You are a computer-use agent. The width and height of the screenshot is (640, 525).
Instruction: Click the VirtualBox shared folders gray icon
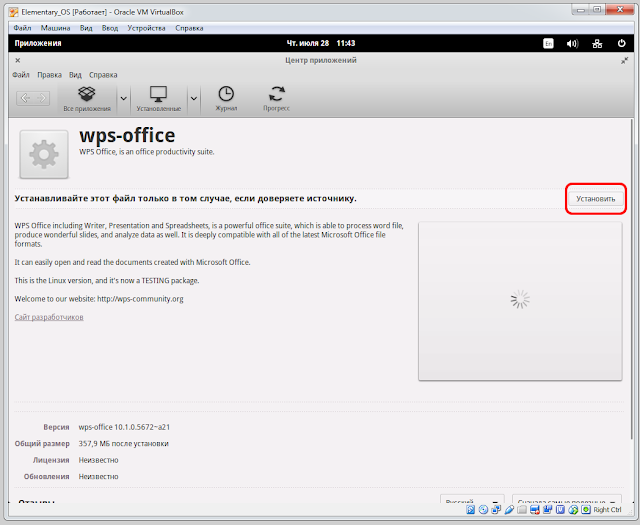tap(522, 509)
